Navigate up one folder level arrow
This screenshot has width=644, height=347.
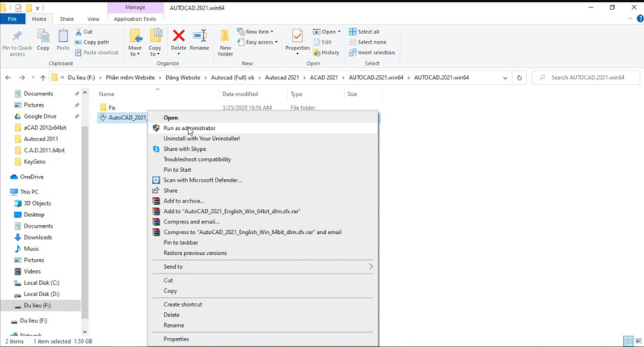[43, 78]
